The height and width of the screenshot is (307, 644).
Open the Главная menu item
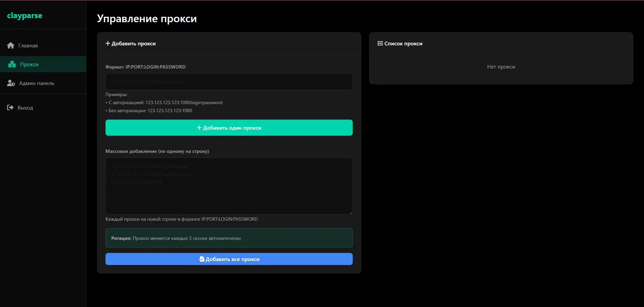(x=28, y=46)
